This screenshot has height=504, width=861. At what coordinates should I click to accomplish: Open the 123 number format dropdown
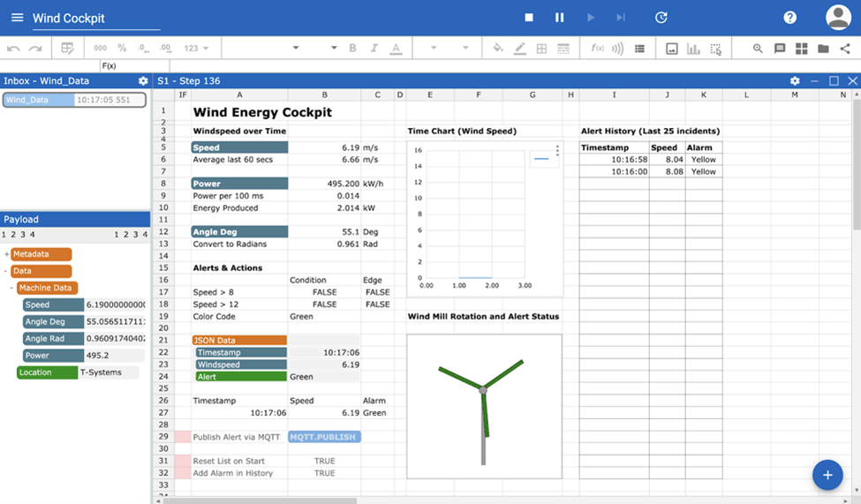coord(196,49)
